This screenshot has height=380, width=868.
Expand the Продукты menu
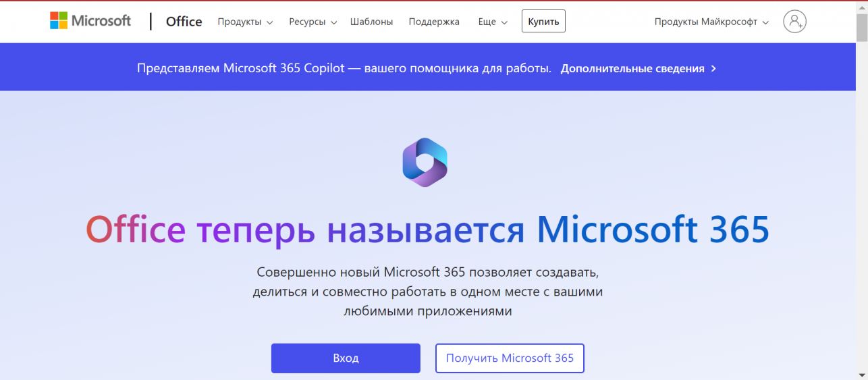[x=245, y=22]
